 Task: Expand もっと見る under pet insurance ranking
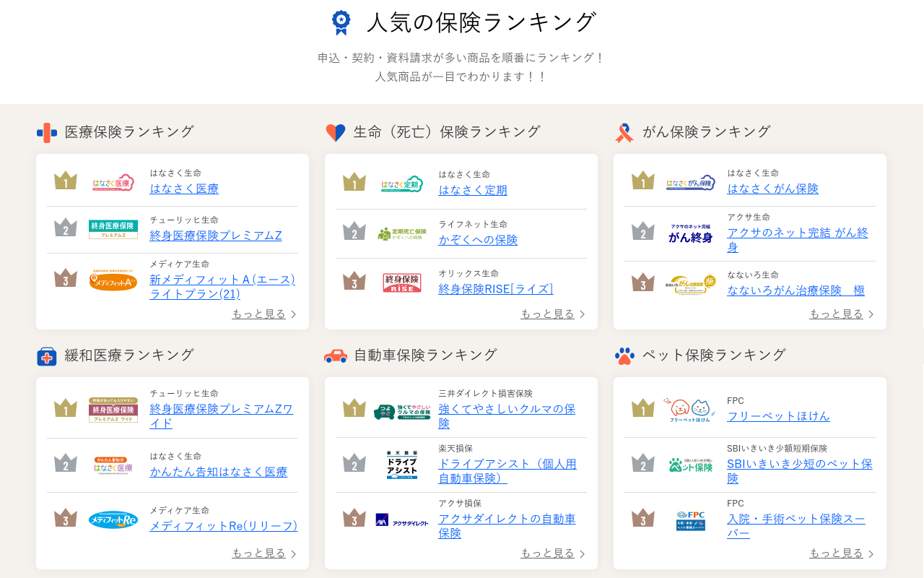pos(842,553)
